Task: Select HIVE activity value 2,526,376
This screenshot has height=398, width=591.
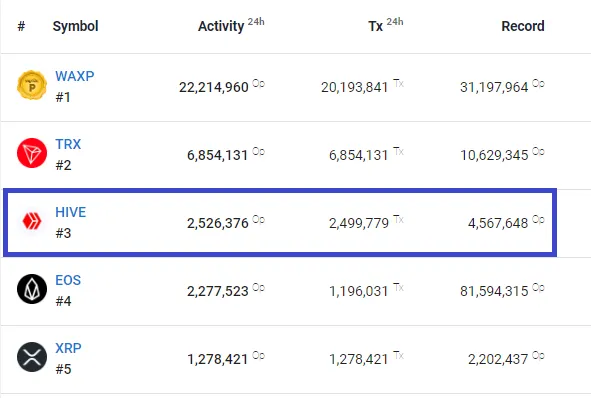Action: (218, 223)
